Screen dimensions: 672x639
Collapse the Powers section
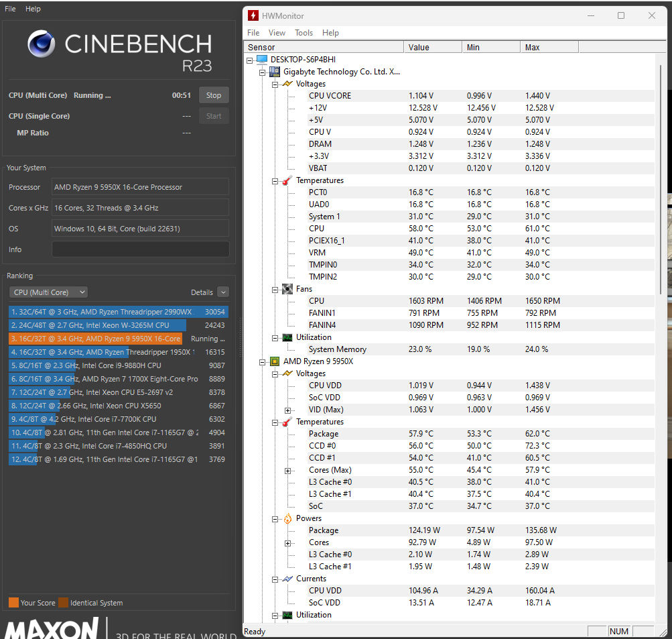[x=275, y=520]
